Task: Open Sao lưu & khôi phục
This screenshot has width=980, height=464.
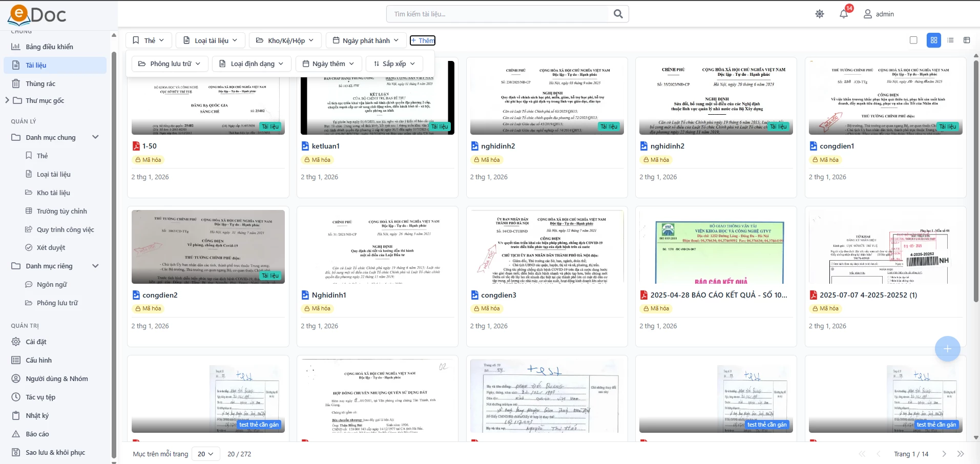Action: [54, 452]
